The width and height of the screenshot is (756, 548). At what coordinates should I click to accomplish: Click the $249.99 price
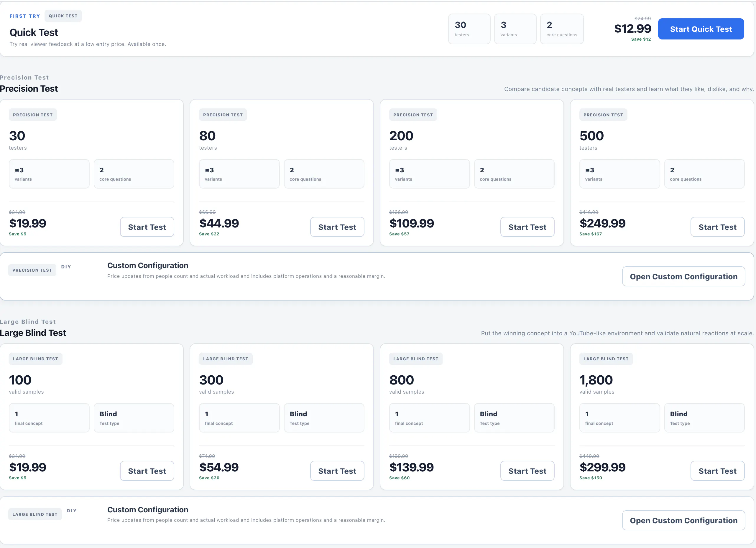602,223
